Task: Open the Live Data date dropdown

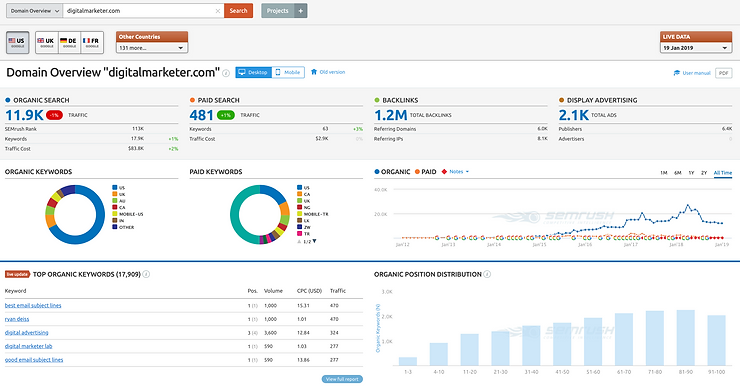Action: coord(696,48)
